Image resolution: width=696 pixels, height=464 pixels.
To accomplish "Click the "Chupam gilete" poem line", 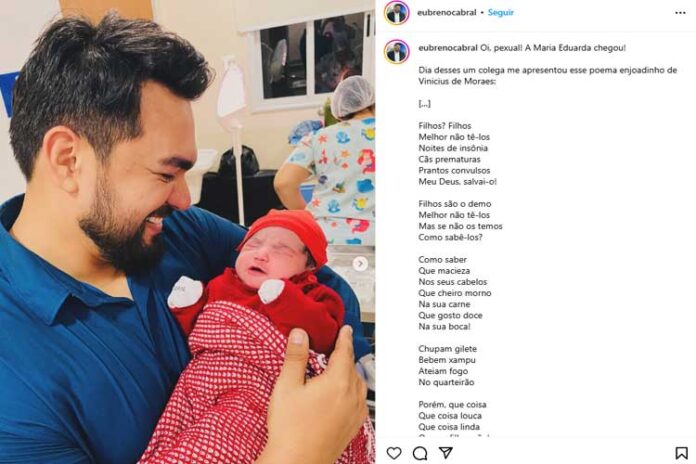I will (x=447, y=349).
